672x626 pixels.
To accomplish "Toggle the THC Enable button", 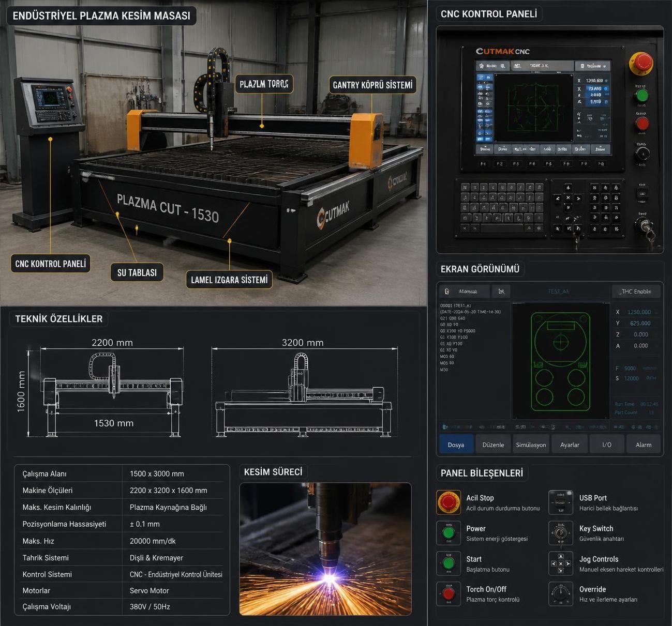I will pos(636,292).
